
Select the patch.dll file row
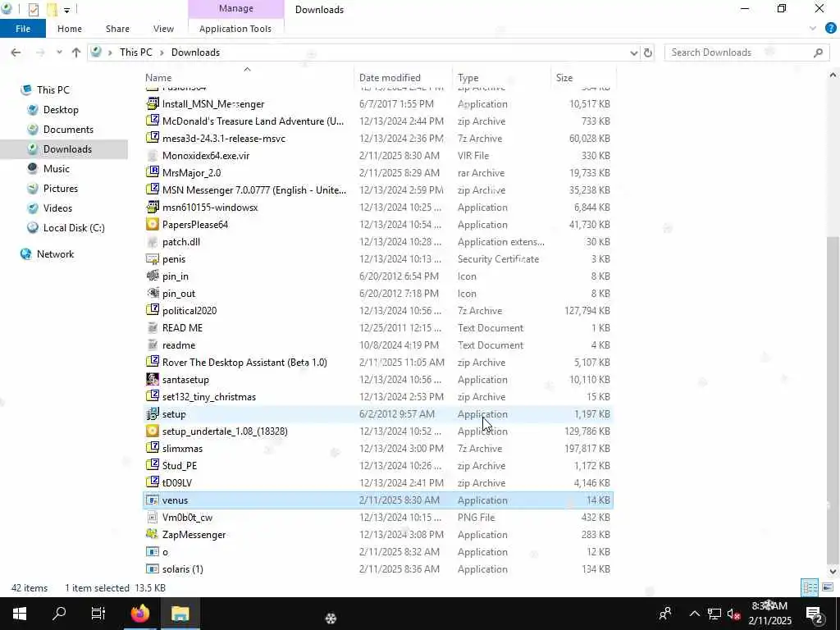tap(377, 242)
